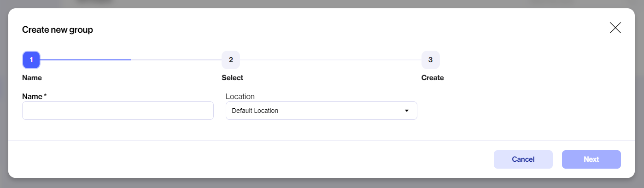Click the Location field label
Image resolution: width=644 pixels, height=188 pixels.
click(x=240, y=96)
